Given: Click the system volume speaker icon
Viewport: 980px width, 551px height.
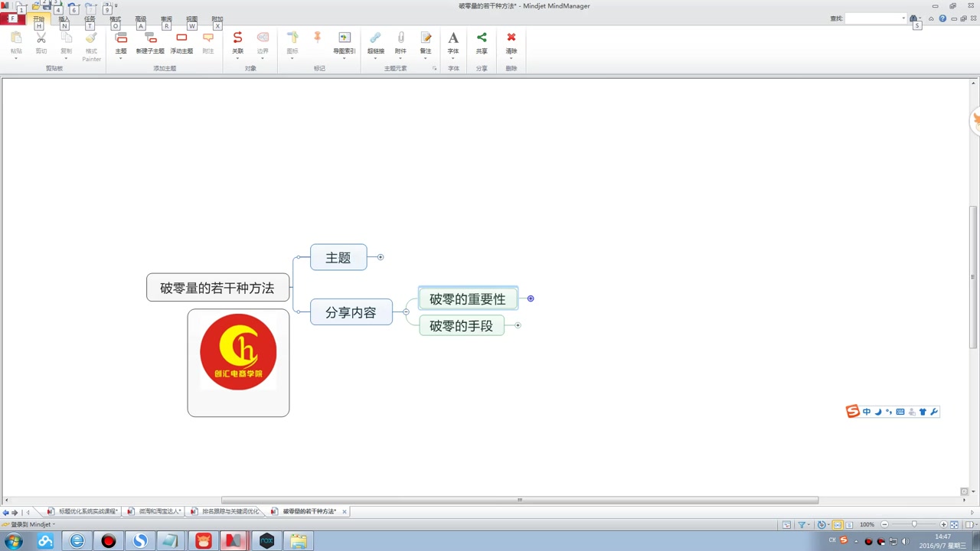Looking at the screenshot, I should 904,541.
